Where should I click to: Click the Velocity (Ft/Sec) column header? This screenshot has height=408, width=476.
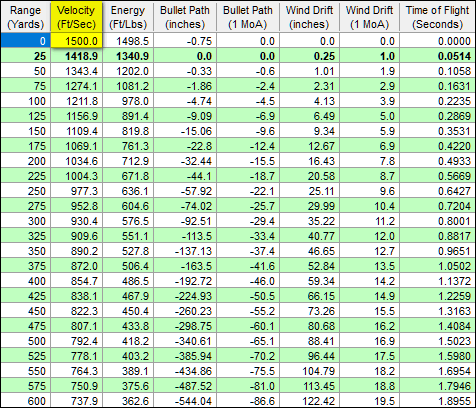(76, 17)
